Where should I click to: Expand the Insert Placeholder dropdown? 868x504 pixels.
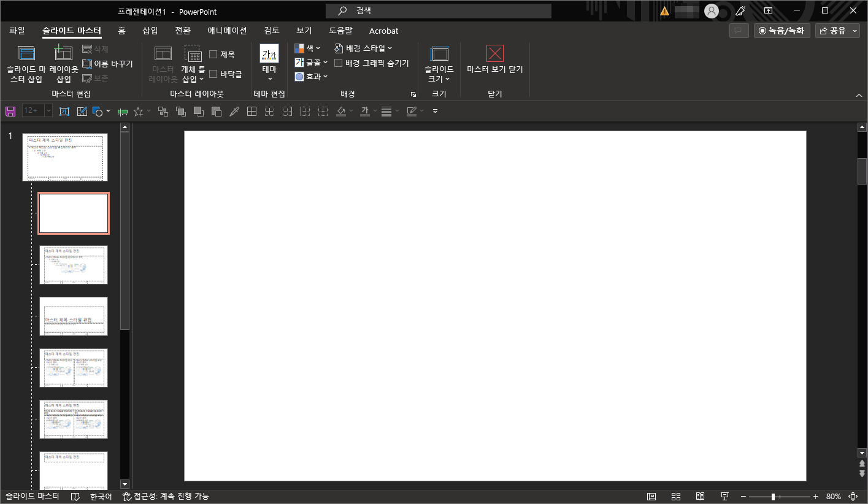[193, 74]
